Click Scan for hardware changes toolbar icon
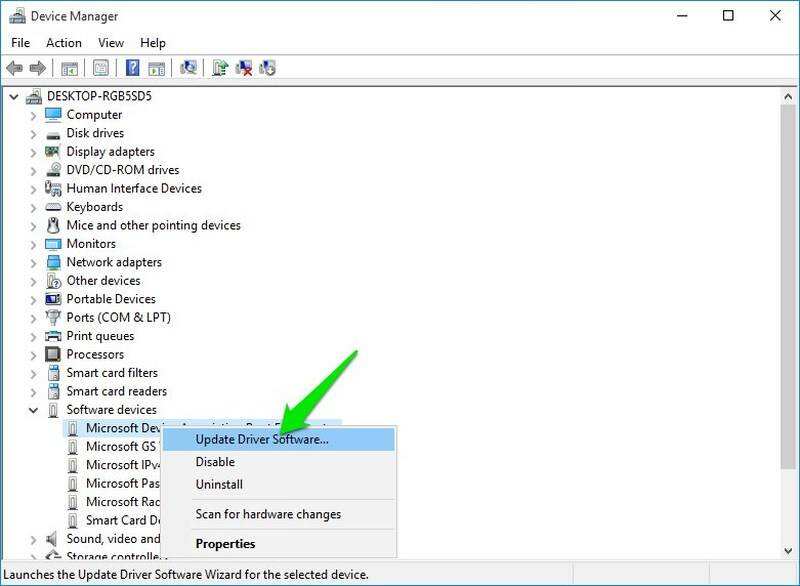 click(x=187, y=68)
